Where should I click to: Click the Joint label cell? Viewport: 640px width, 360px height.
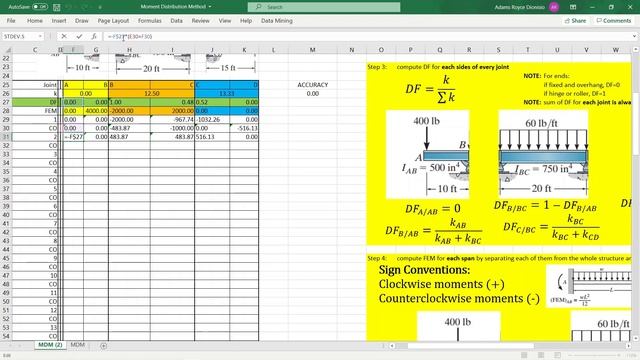coord(35,85)
